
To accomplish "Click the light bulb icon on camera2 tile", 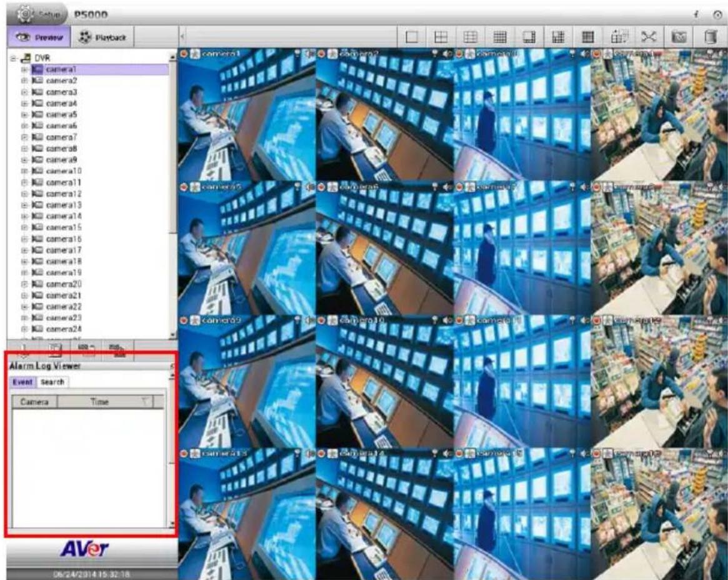I will click(434, 54).
